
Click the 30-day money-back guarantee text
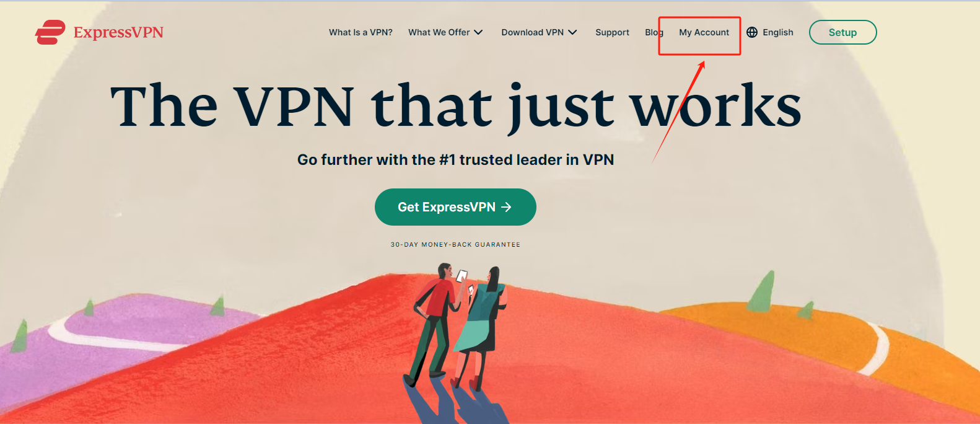pos(455,245)
